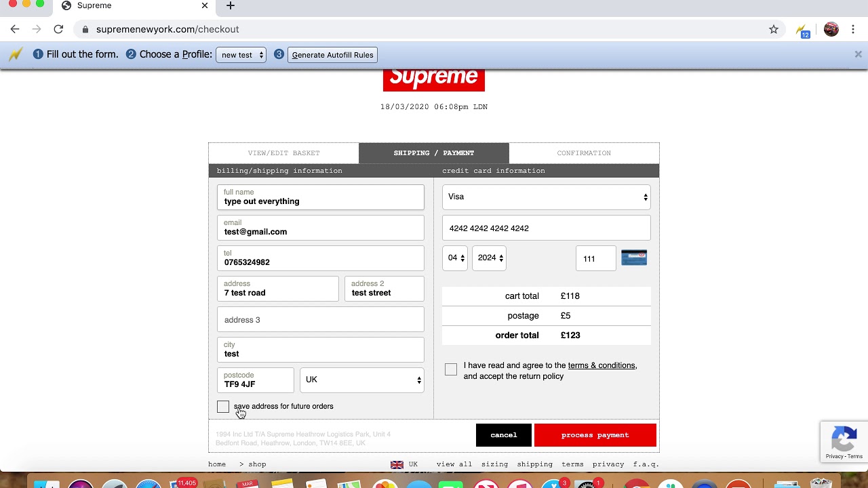Click the postcode field
The height and width of the screenshot is (488, 868).
point(256,380)
